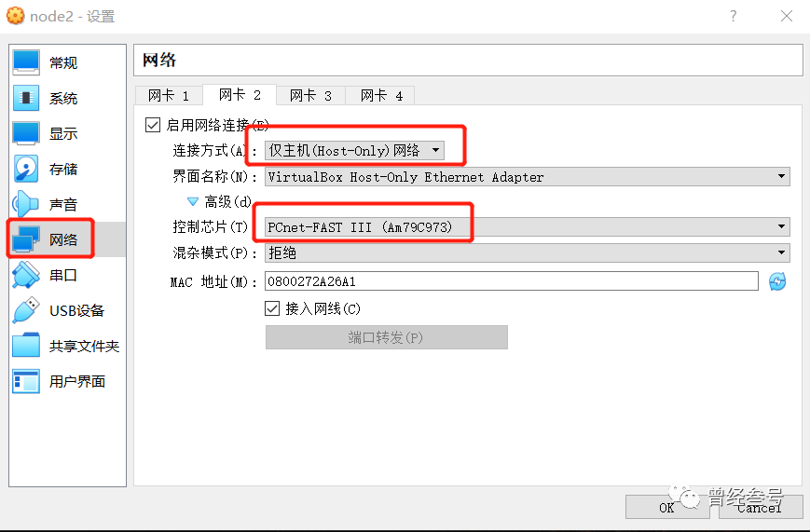The width and height of the screenshot is (810, 532).
Task: Open the 连接方式 Host-Only dropdown
Action: pos(354,150)
